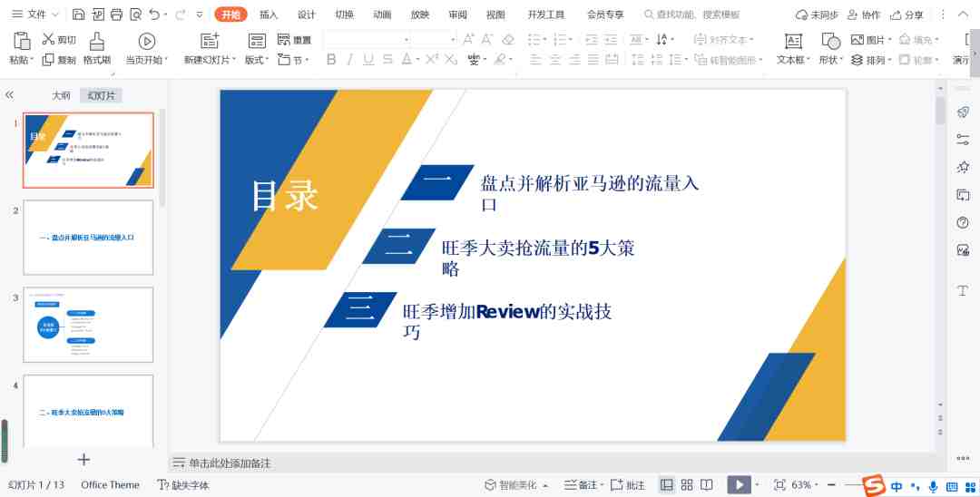
Task: Open the Layout (版式) dropdown
Action: [x=256, y=60]
